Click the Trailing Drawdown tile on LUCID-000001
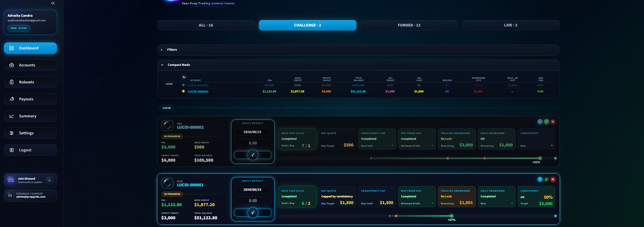The width and height of the screenshot is (644, 227). click(457, 197)
